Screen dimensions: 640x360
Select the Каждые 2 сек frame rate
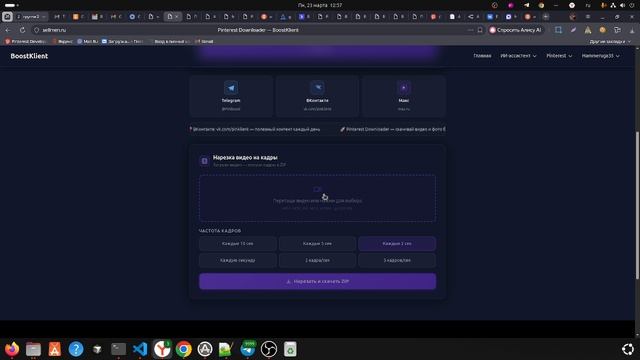(397, 244)
